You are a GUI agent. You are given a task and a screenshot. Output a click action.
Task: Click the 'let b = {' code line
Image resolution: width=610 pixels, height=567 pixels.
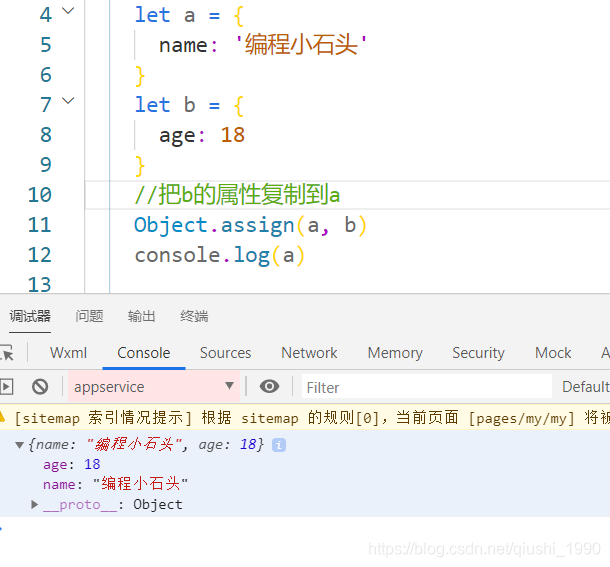pyautogui.click(x=189, y=105)
